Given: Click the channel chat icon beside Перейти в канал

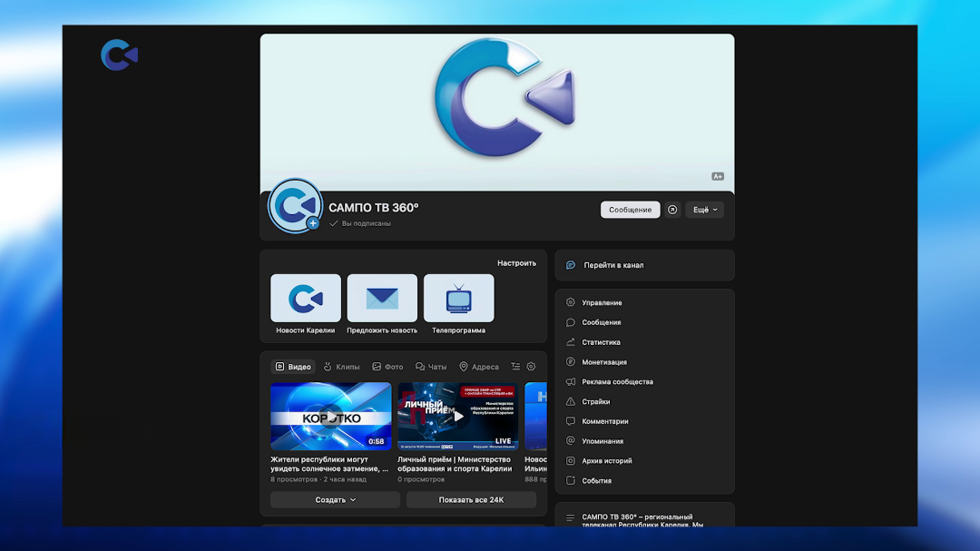Looking at the screenshot, I should [571, 265].
